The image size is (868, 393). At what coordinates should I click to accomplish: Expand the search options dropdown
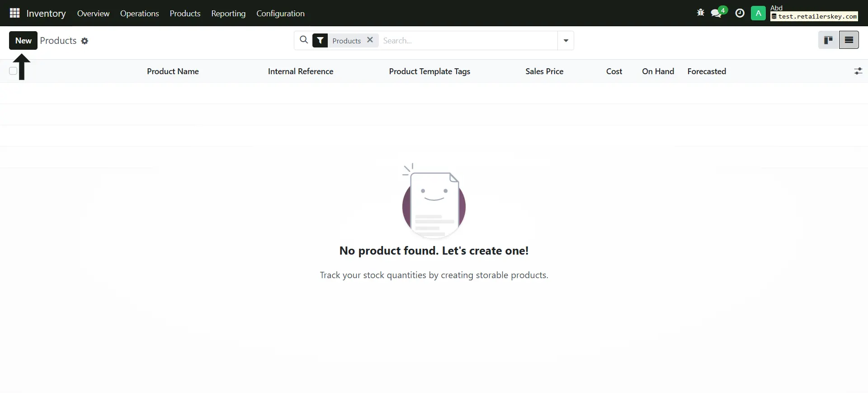click(x=566, y=41)
